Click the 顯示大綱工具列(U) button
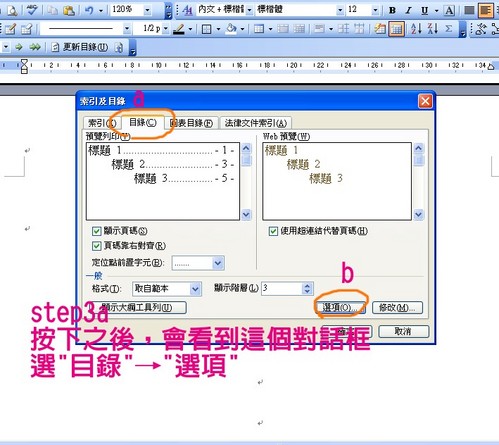Screen dimensions: 499x445 tap(138, 307)
